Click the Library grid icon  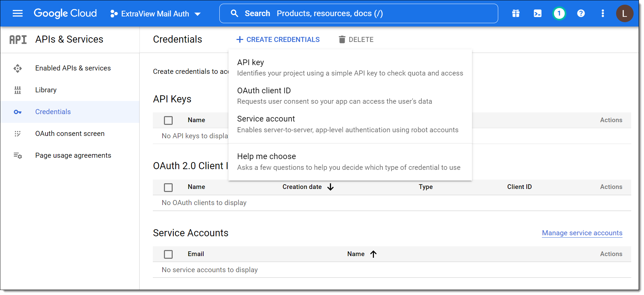pyautogui.click(x=17, y=90)
